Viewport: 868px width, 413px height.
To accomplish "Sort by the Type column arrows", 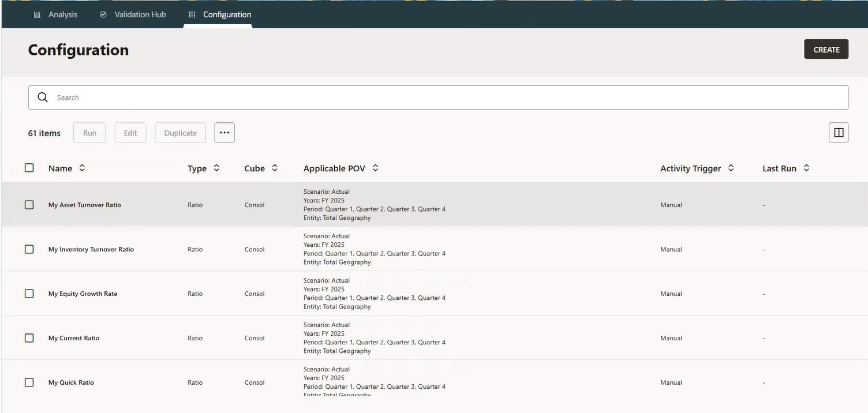I will pyautogui.click(x=216, y=168).
